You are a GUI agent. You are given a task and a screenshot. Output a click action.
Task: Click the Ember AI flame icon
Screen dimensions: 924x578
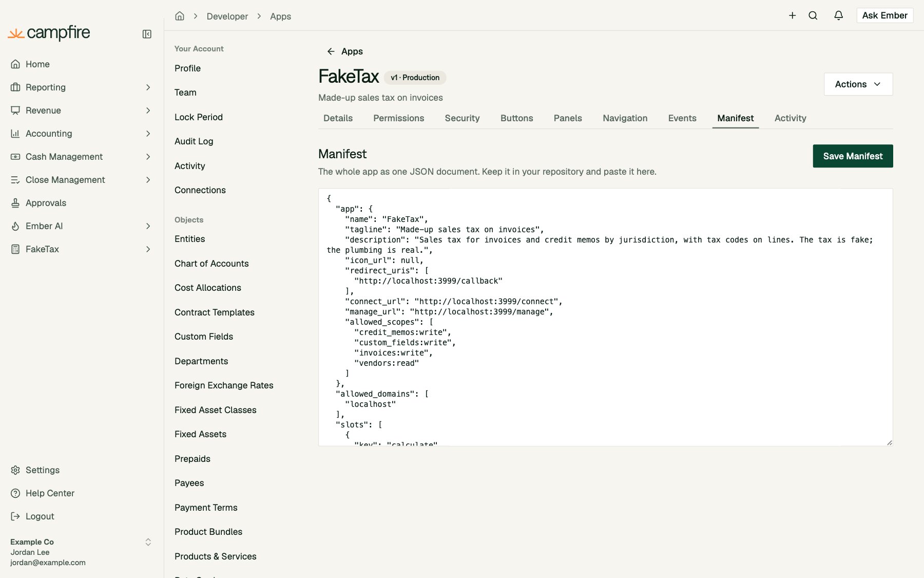(x=15, y=226)
